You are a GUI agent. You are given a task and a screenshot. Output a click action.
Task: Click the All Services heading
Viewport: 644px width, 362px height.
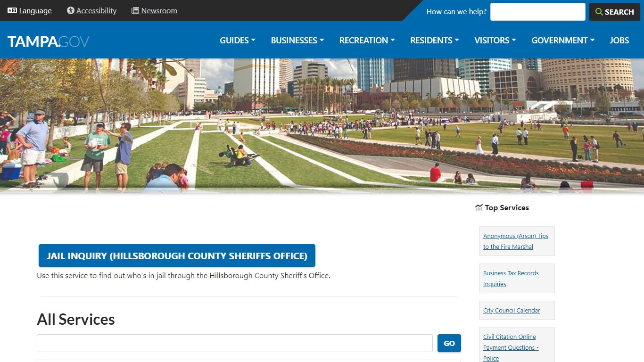pos(76,319)
